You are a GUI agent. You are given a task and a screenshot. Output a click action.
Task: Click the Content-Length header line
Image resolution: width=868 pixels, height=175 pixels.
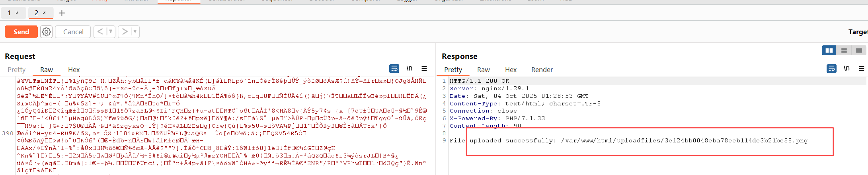486,126
